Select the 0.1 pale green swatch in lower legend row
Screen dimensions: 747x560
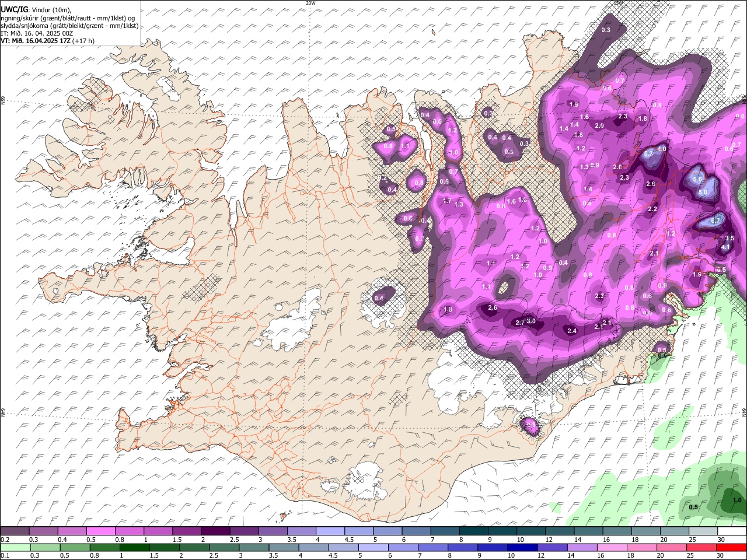coord(15,548)
